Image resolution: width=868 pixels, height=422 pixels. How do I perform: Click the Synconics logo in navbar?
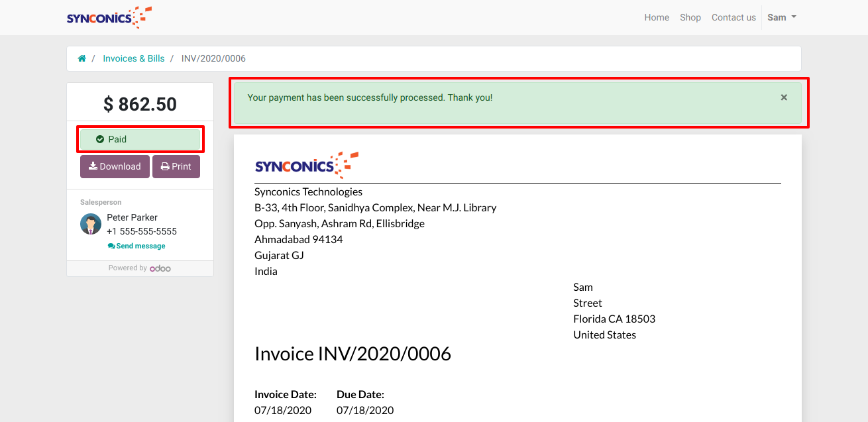click(x=109, y=17)
